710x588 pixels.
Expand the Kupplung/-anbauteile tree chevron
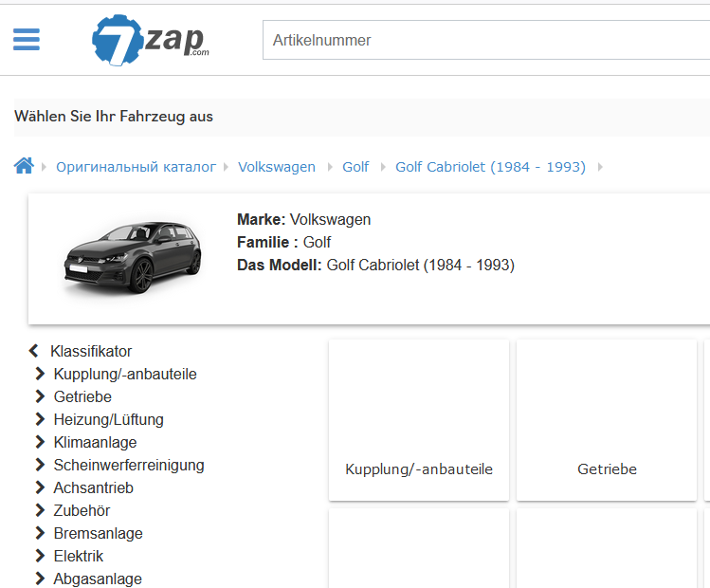tap(40, 374)
